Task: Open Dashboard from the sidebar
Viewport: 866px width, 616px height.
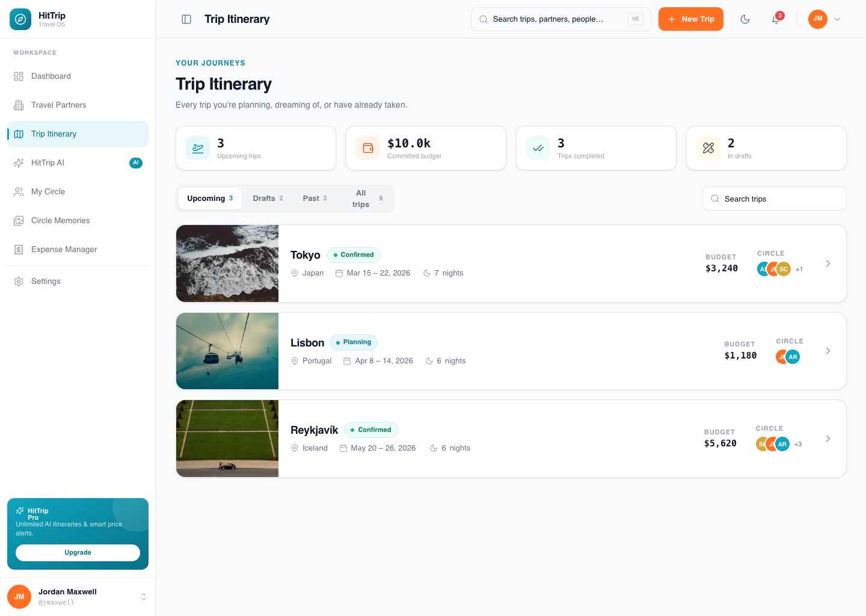Action: [78, 76]
